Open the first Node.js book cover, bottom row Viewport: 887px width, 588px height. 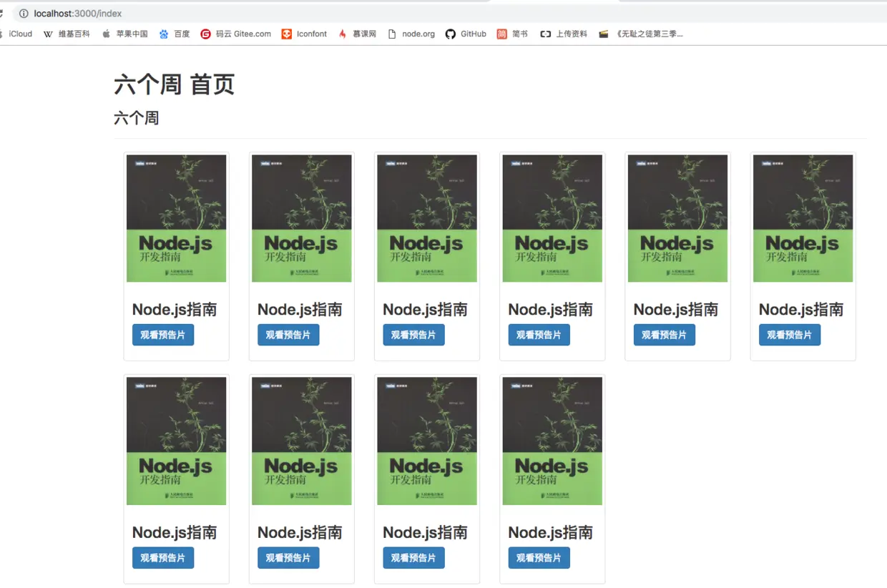[177, 441]
